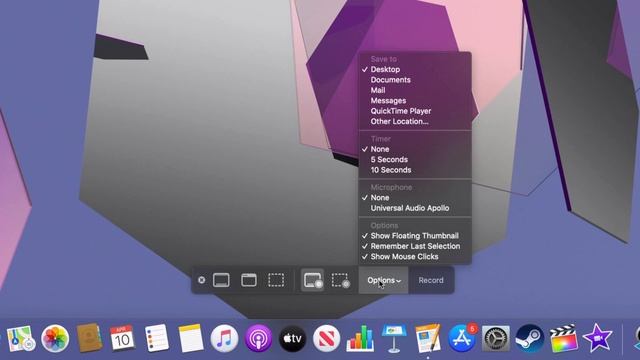Launch Music app from Dock
Screen dimensions: 640x360
point(224,338)
